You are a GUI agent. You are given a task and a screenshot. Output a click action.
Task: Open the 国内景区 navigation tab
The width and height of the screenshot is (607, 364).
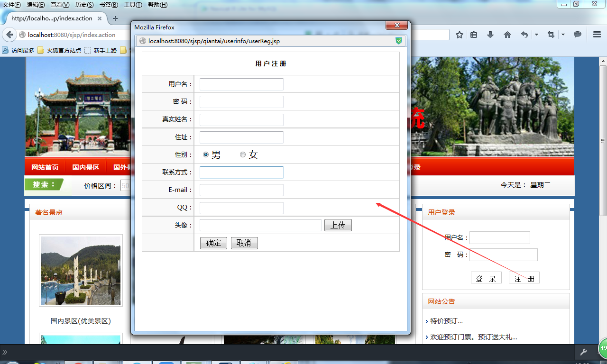click(86, 167)
